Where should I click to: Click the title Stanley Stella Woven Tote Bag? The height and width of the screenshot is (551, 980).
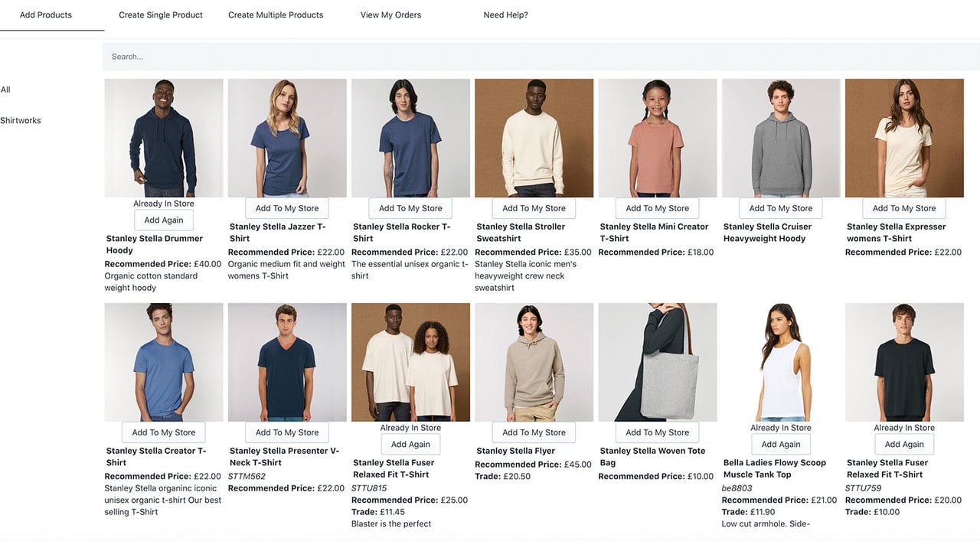[x=653, y=457]
